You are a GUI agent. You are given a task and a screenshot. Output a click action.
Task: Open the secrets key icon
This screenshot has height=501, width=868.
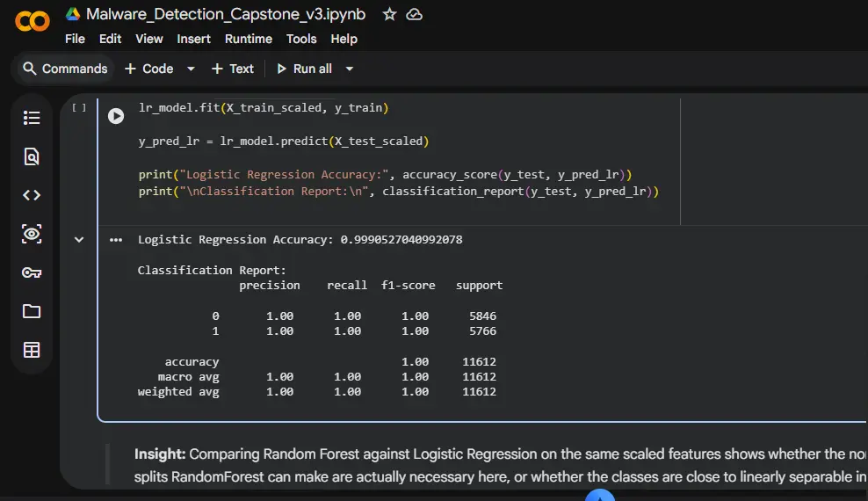(32, 272)
